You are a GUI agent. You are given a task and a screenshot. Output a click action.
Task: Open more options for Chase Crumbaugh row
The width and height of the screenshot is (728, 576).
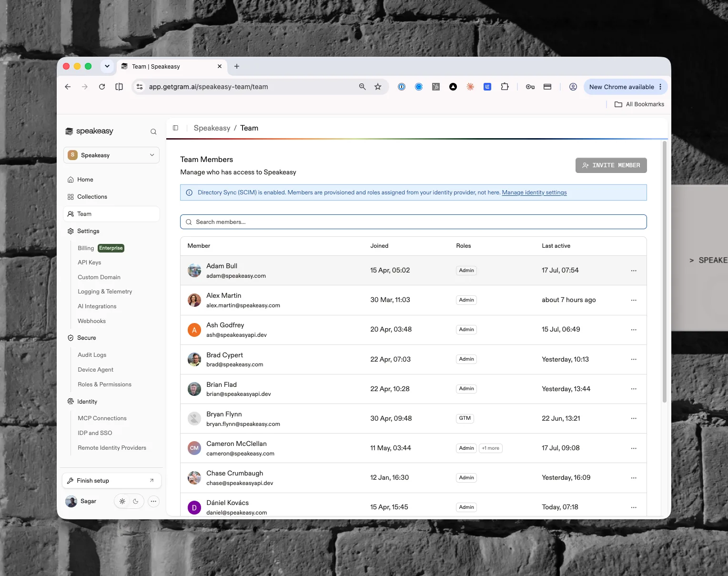(x=634, y=478)
